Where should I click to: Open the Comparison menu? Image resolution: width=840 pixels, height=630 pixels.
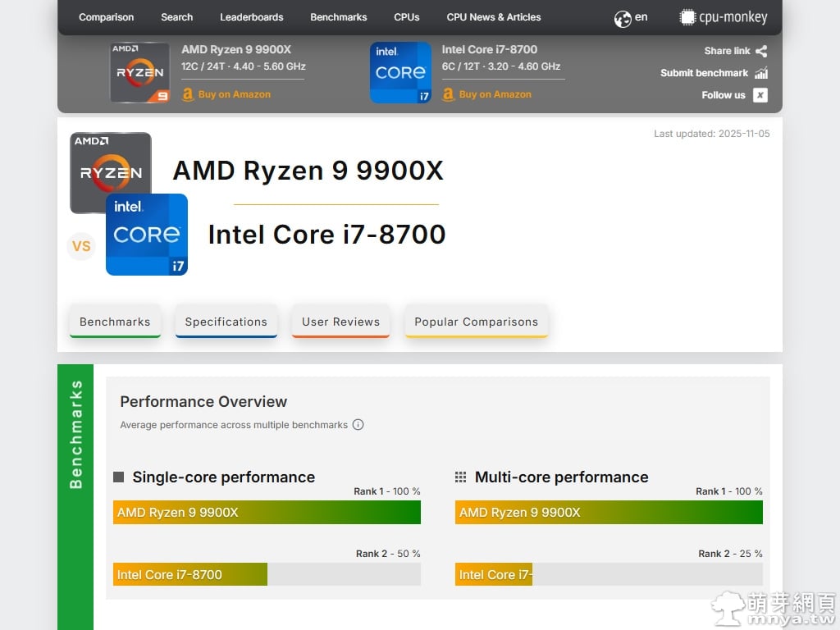106,17
